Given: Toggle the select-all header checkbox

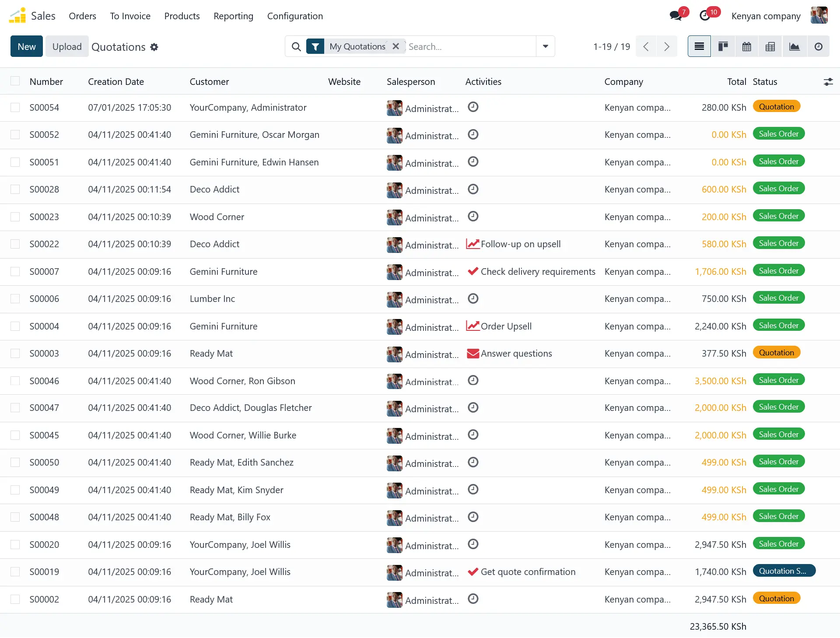Looking at the screenshot, I should [x=15, y=81].
